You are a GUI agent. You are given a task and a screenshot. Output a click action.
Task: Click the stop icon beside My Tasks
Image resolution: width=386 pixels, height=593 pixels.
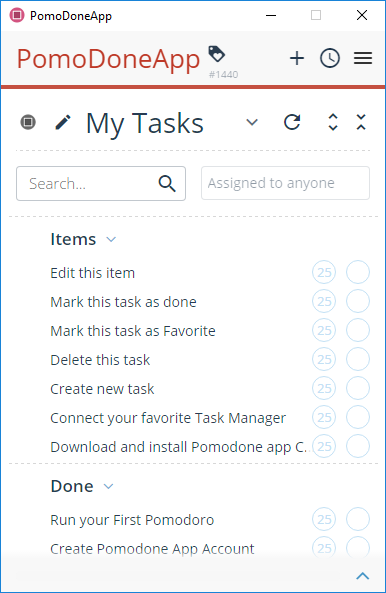pos(28,122)
